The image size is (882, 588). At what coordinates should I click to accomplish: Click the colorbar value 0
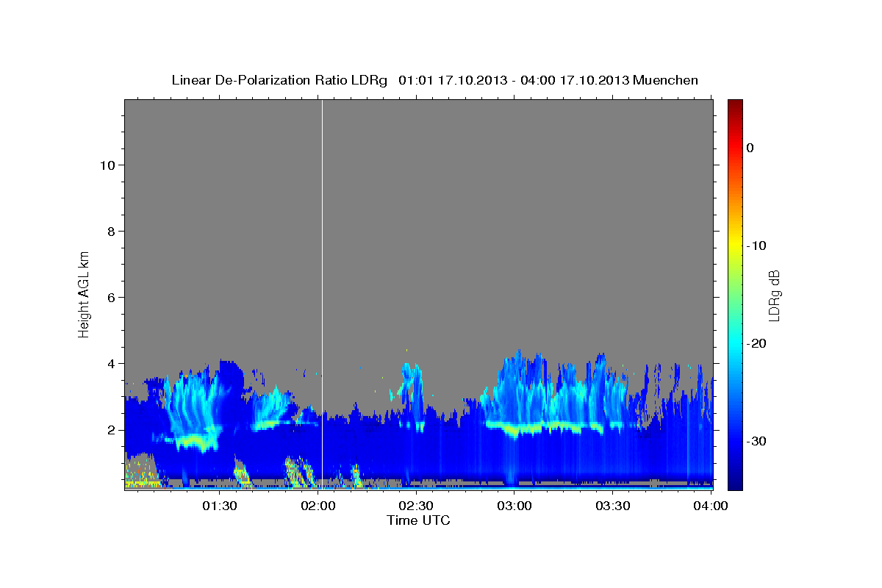click(750, 148)
